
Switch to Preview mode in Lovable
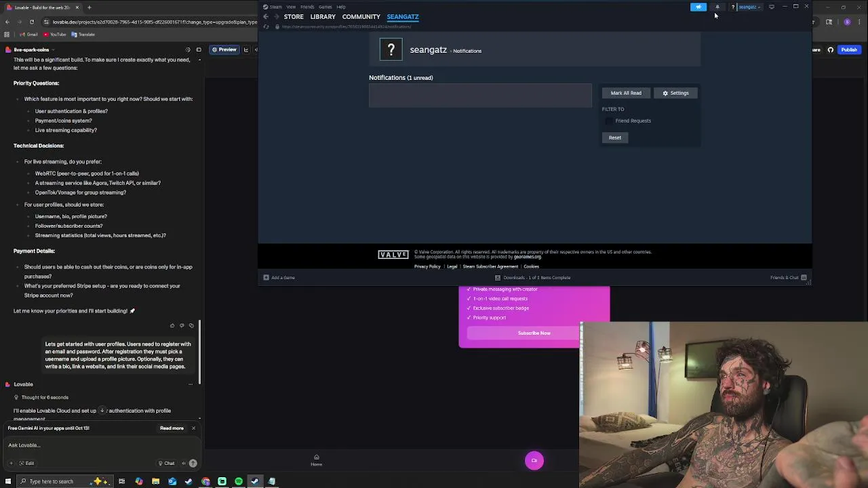click(224, 49)
